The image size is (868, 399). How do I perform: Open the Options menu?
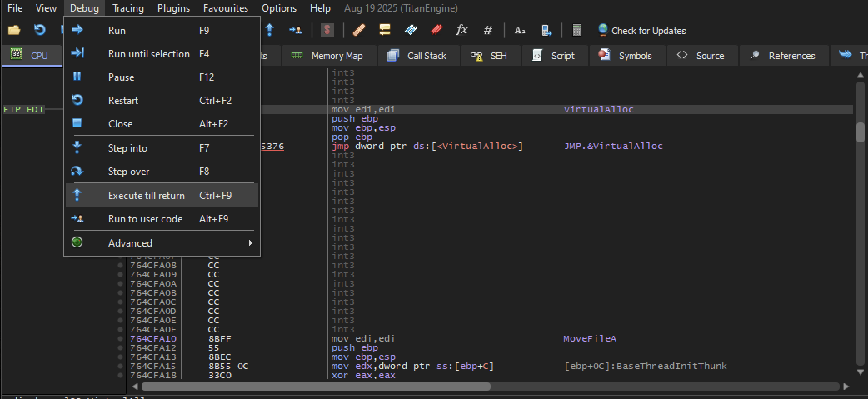279,8
